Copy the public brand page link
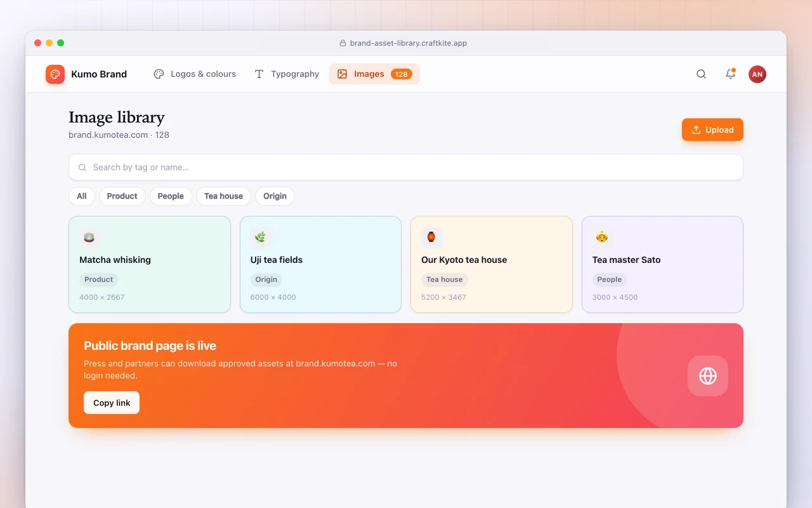Screen dimensions: 812x508 [x=112, y=403]
